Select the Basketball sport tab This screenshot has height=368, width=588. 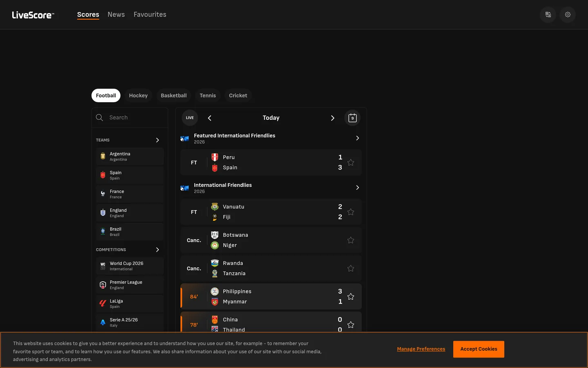point(174,96)
